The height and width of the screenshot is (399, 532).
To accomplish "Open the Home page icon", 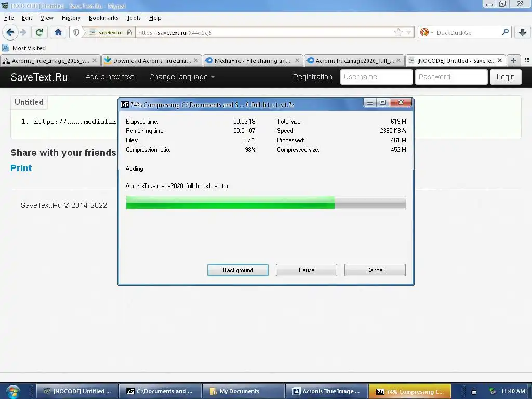I will pyautogui.click(x=58, y=32).
